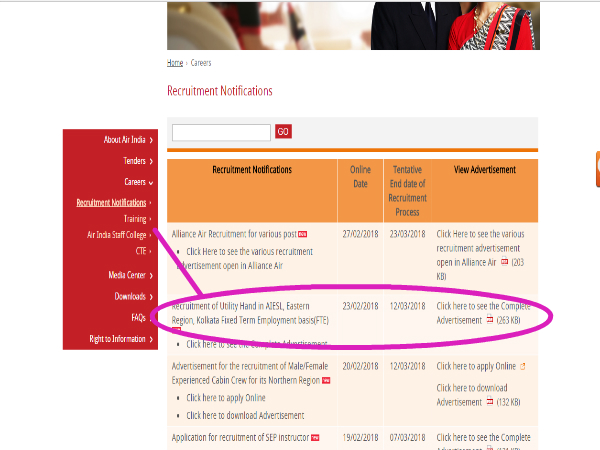The width and height of the screenshot is (600, 450).
Task: Expand the Right to Information chevron
Action: pos(151,339)
